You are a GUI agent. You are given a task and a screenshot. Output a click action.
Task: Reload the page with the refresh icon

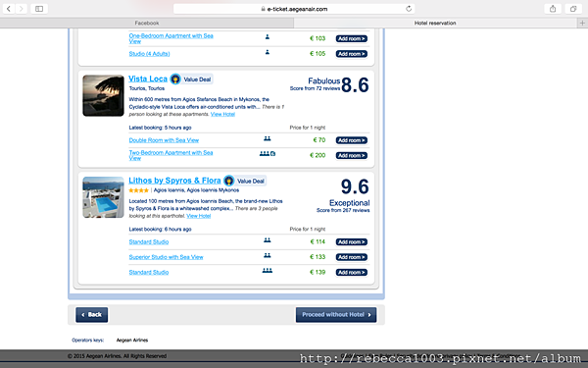(409, 9)
